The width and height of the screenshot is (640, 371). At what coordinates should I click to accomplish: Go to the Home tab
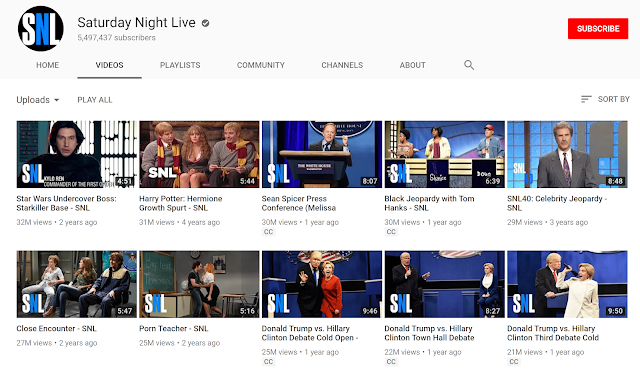(x=47, y=65)
